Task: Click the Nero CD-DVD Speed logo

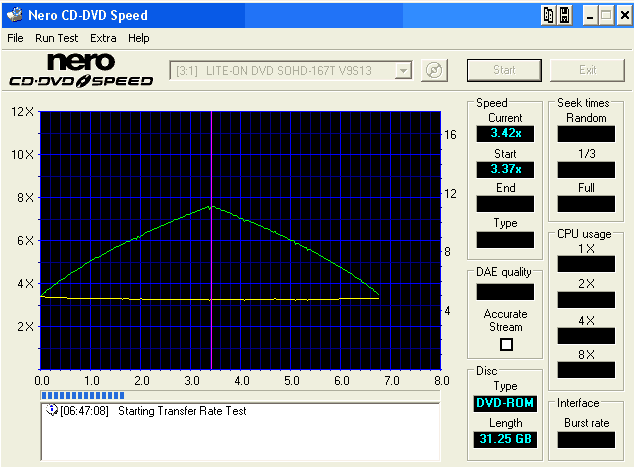Action: click(81, 70)
